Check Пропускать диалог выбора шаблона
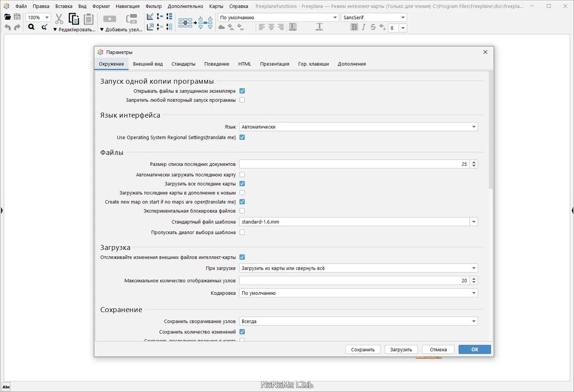 [x=242, y=232]
